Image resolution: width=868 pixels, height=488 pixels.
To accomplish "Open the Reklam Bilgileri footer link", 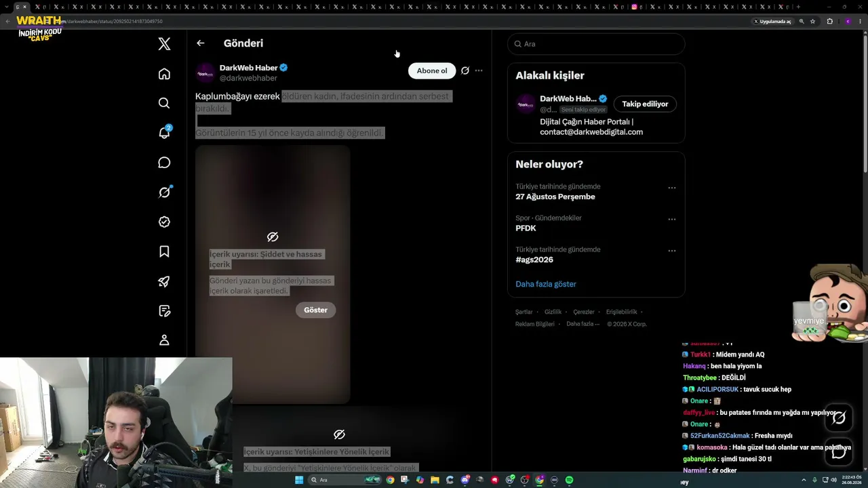I will (535, 324).
